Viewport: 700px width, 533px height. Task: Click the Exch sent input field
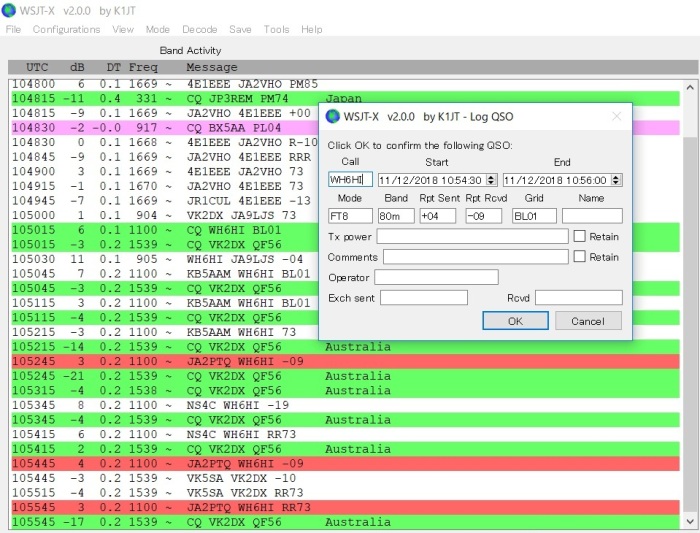(424, 298)
